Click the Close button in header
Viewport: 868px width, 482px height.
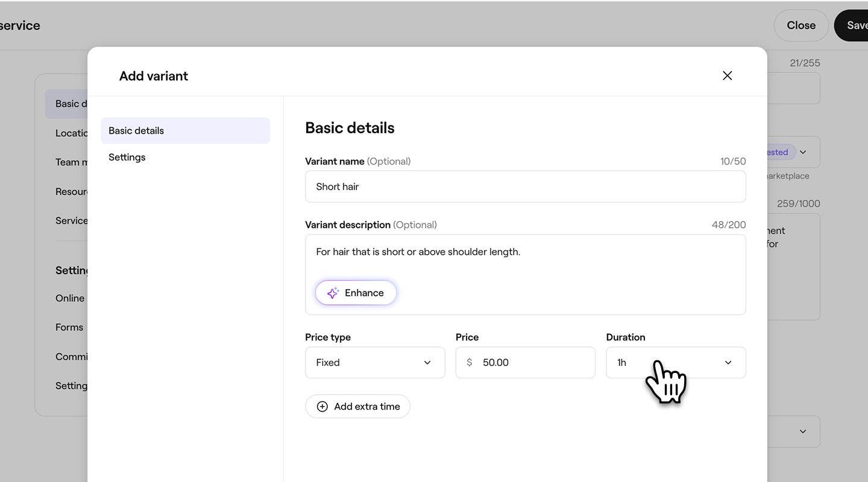tap(800, 25)
